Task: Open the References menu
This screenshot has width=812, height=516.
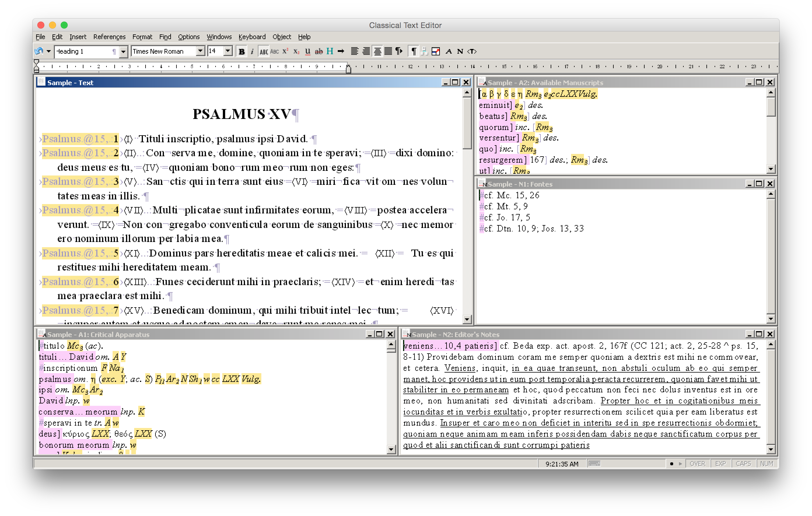Action: point(108,36)
